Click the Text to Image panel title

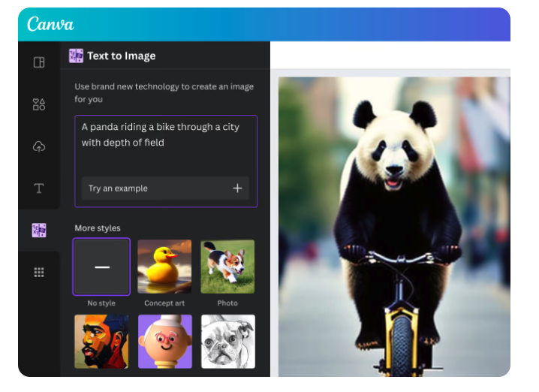121,56
